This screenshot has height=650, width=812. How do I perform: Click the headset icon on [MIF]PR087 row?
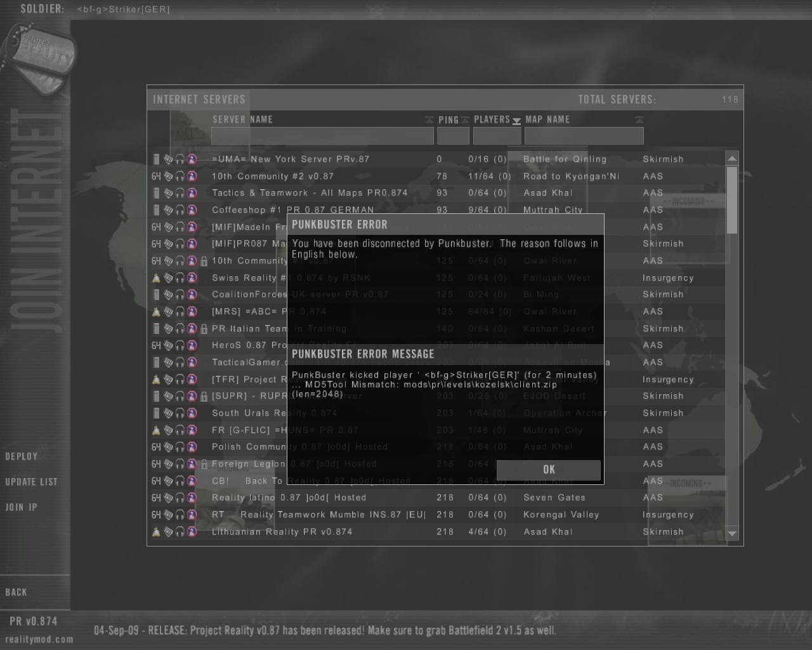pos(180,244)
